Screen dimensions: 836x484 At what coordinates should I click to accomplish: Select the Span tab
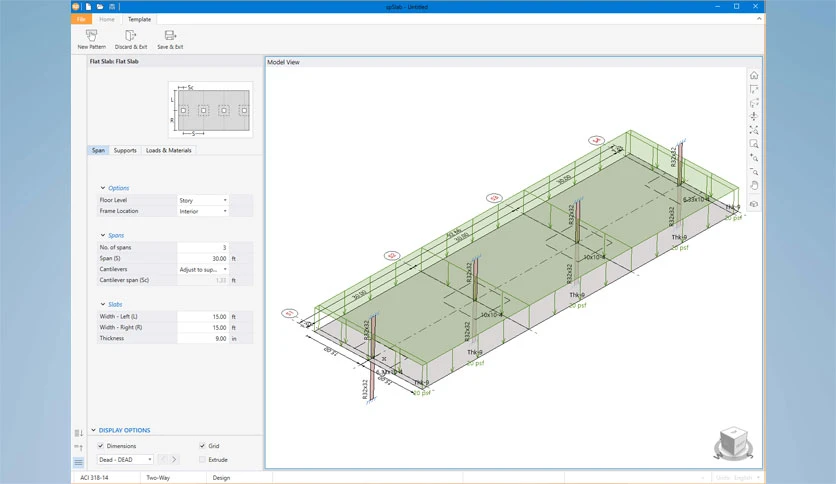tap(98, 150)
